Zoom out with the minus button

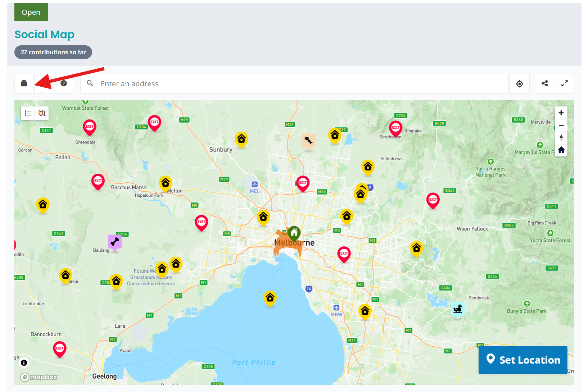click(x=561, y=126)
